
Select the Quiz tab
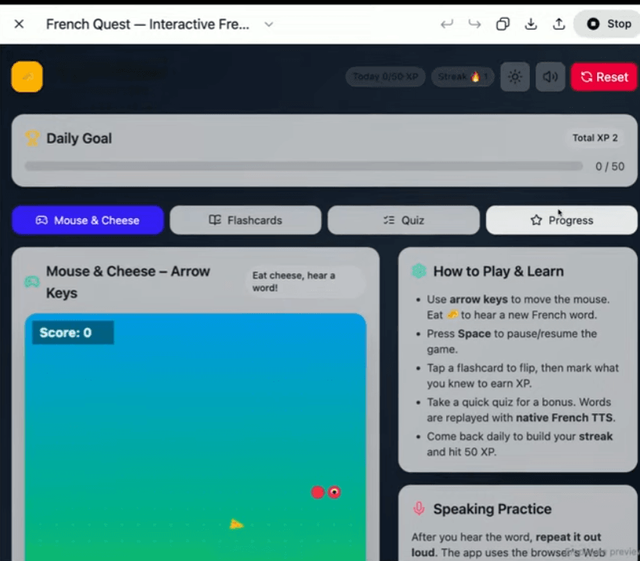click(x=403, y=220)
